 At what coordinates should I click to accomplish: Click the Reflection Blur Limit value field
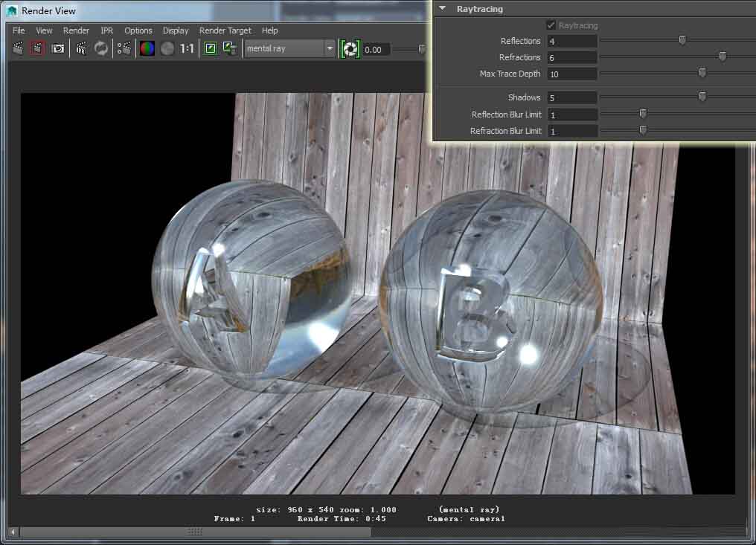(572, 115)
